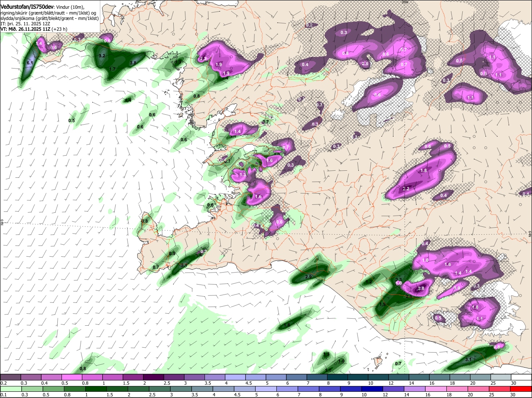Click the 1.7 rainfall value label
Image resolution: width=532 pixels, height=398 pixels.
tap(112, 69)
